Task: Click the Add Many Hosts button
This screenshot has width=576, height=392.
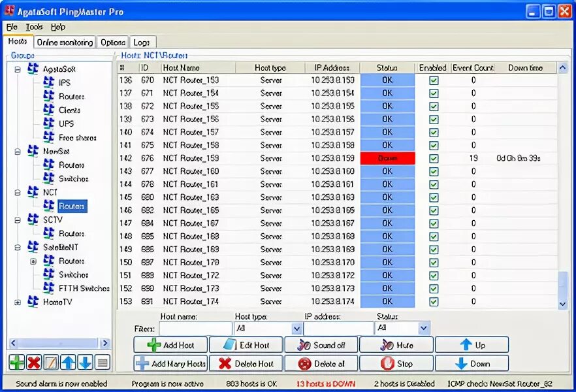Action: point(171,364)
